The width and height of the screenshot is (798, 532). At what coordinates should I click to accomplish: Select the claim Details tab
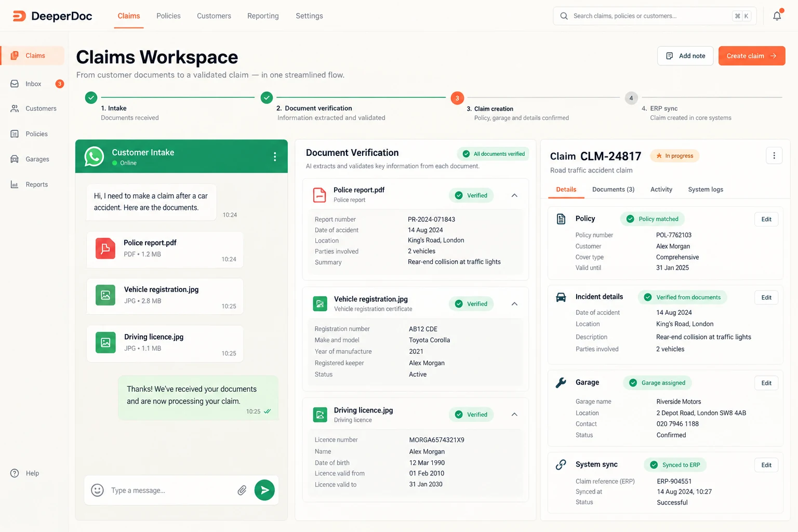566,190
